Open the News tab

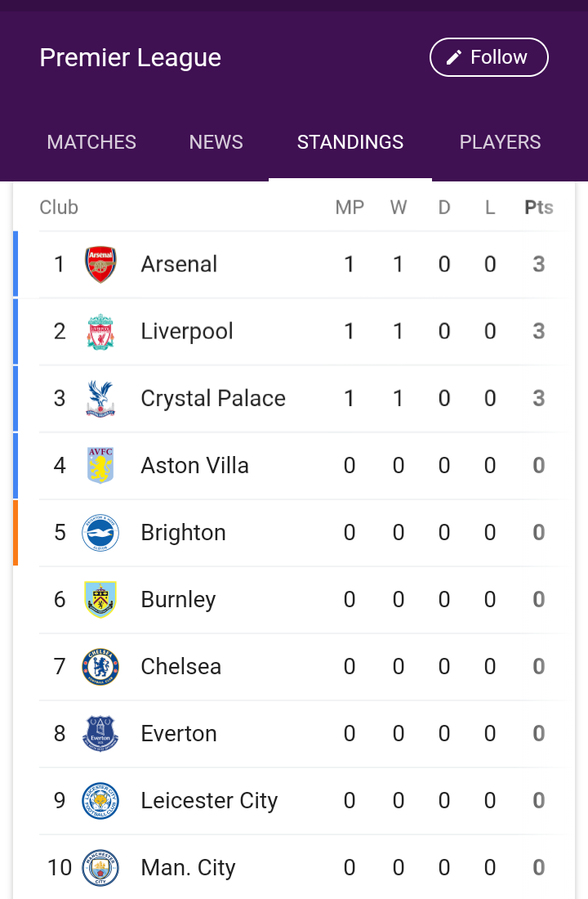216,142
